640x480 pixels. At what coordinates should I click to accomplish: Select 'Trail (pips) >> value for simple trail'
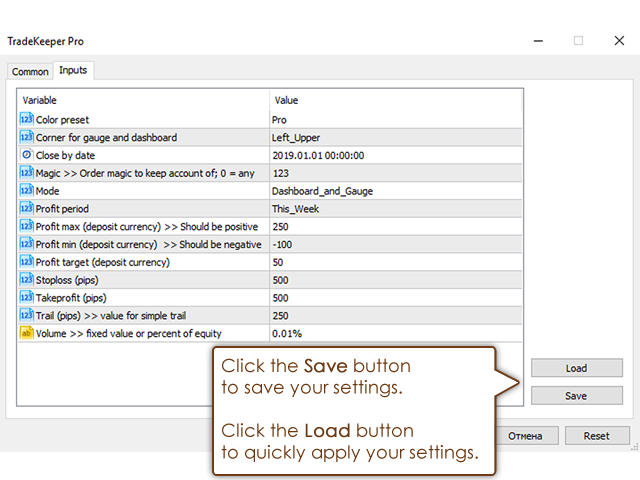pyautogui.click(x=111, y=316)
